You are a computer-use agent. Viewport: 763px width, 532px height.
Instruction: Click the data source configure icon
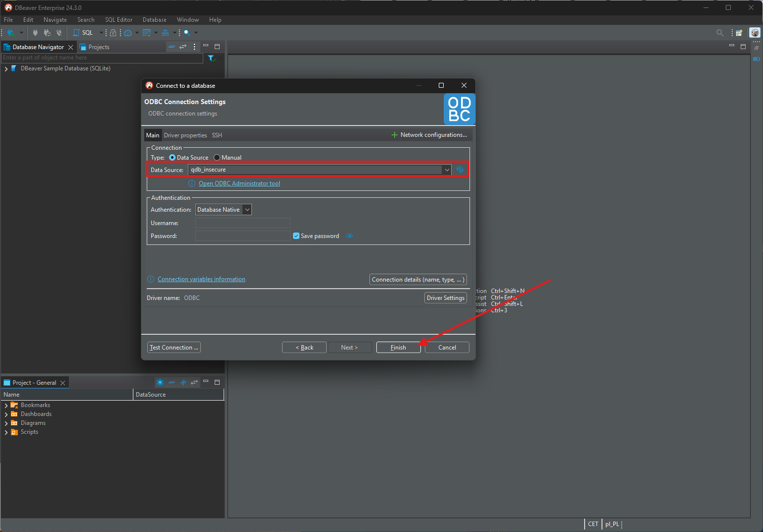pyautogui.click(x=460, y=170)
